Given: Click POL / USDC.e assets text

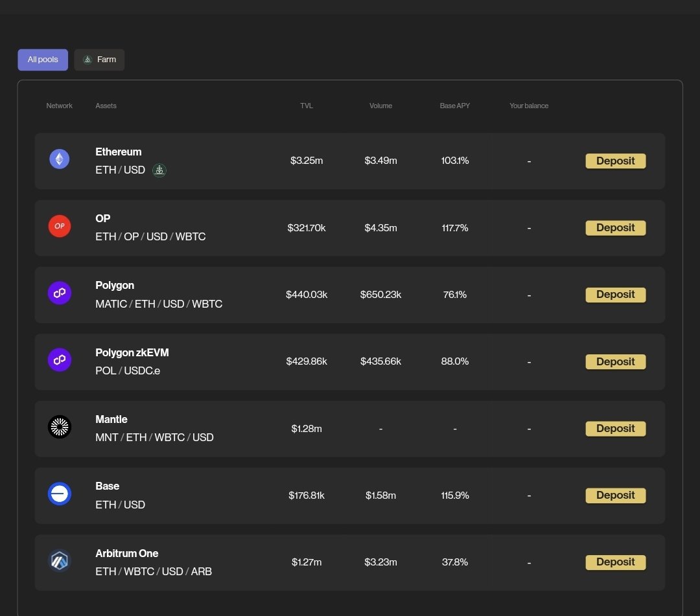Looking at the screenshot, I should click(x=128, y=371).
